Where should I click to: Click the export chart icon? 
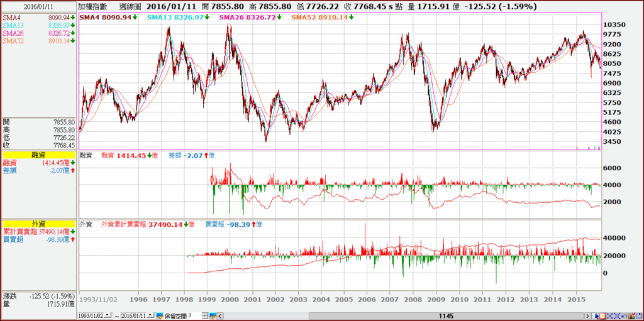639,316
